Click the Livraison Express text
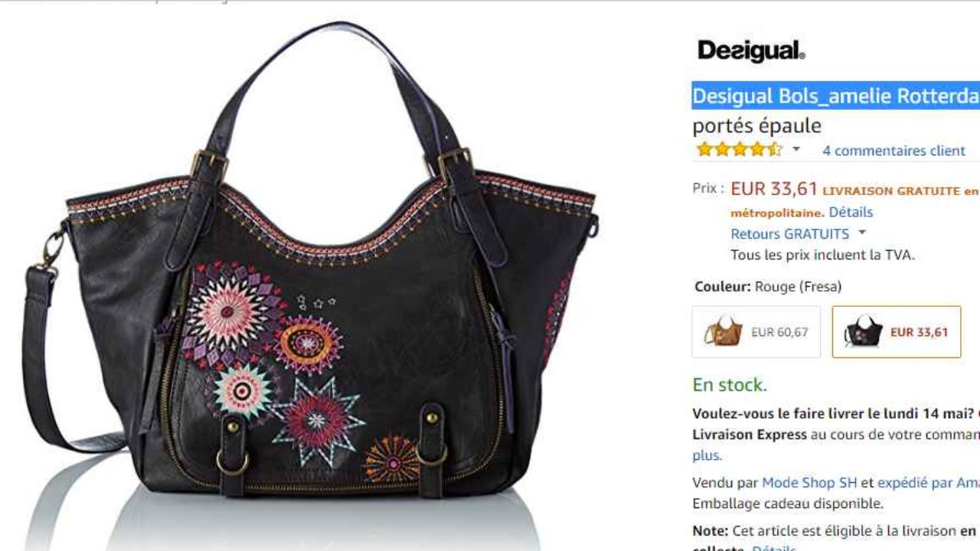The image size is (980, 551). pyautogui.click(x=750, y=435)
